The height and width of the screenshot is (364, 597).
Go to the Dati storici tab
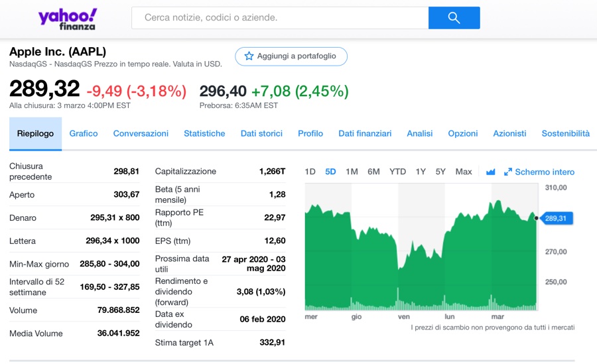[x=261, y=133]
